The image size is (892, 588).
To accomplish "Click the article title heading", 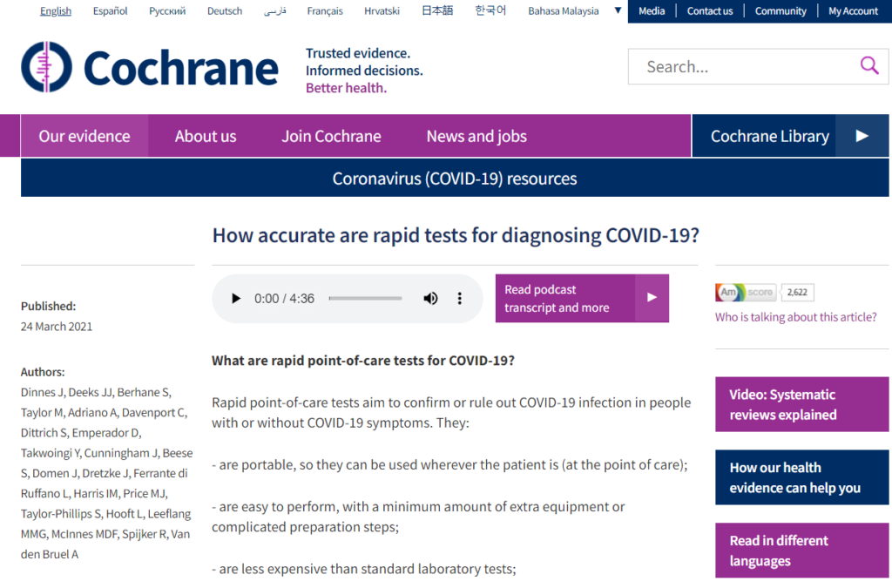I will click(x=456, y=235).
